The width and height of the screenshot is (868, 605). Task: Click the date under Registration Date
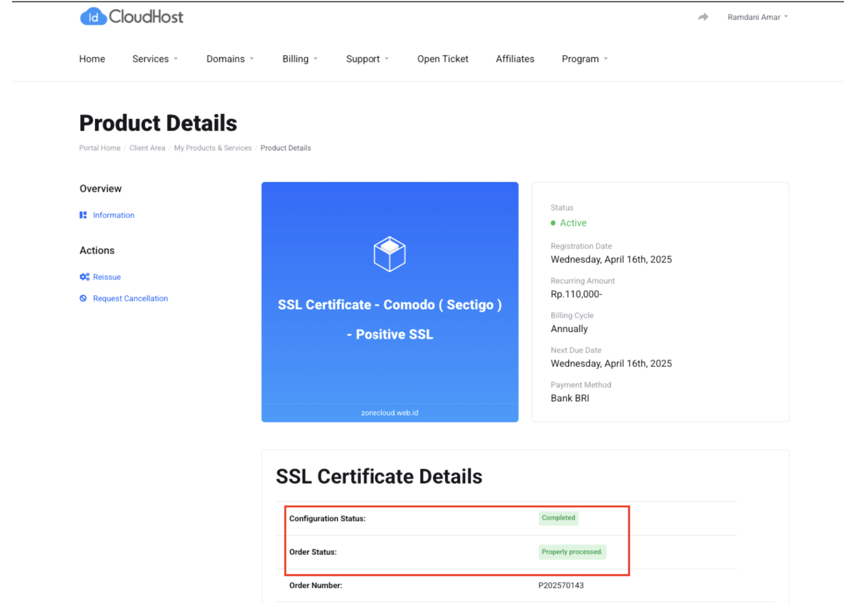click(x=611, y=260)
